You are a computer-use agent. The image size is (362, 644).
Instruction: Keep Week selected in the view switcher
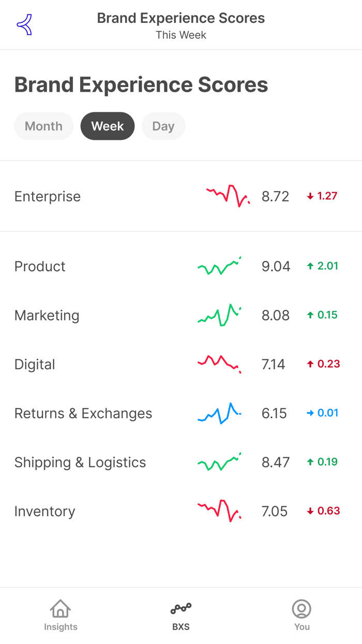(107, 126)
